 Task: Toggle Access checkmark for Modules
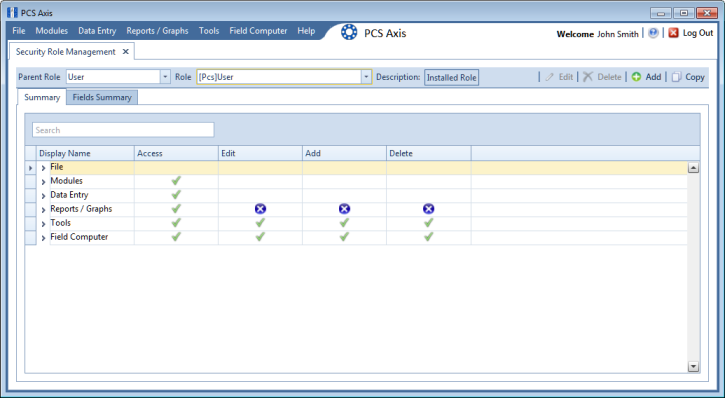pos(176,181)
